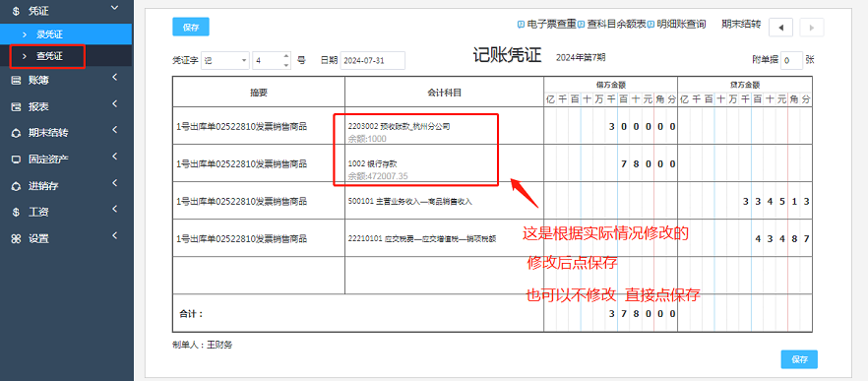Viewport: 868px width, 381px height.
Task: Click account 2203002 预收账款_杭州分公司
Action: 399,126
